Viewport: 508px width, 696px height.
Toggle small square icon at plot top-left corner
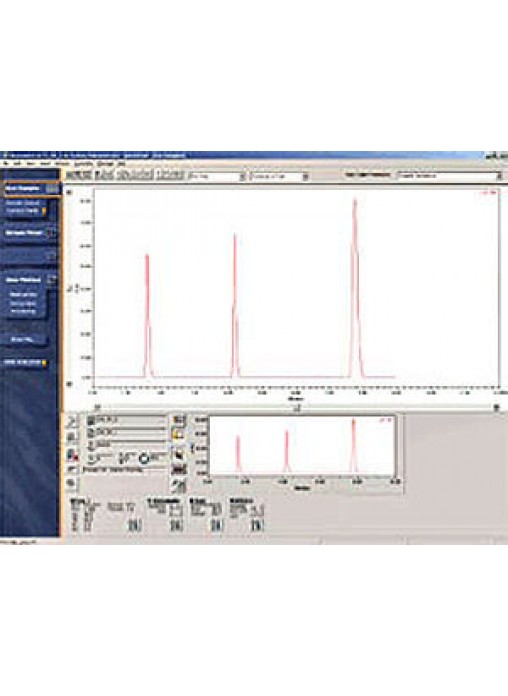click(69, 192)
